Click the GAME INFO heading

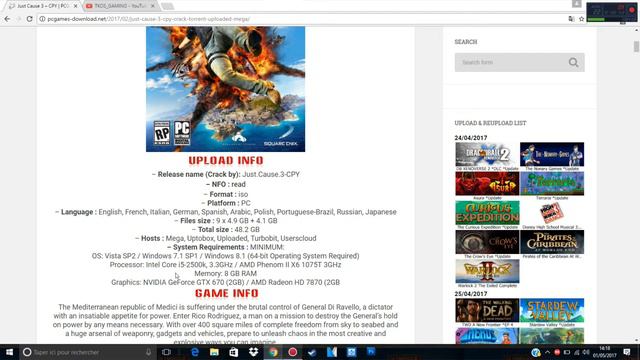227,293
